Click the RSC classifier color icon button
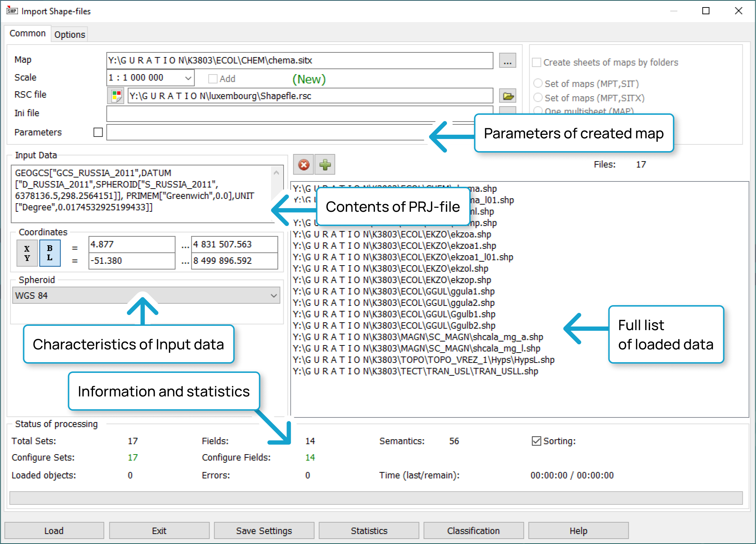Viewport: 756px width, 544px height. point(116,96)
